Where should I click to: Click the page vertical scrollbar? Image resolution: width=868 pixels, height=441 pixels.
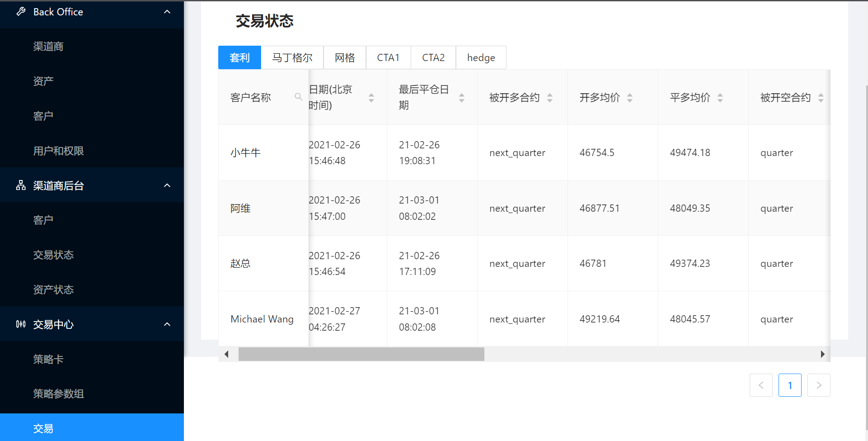(x=866, y=257)
